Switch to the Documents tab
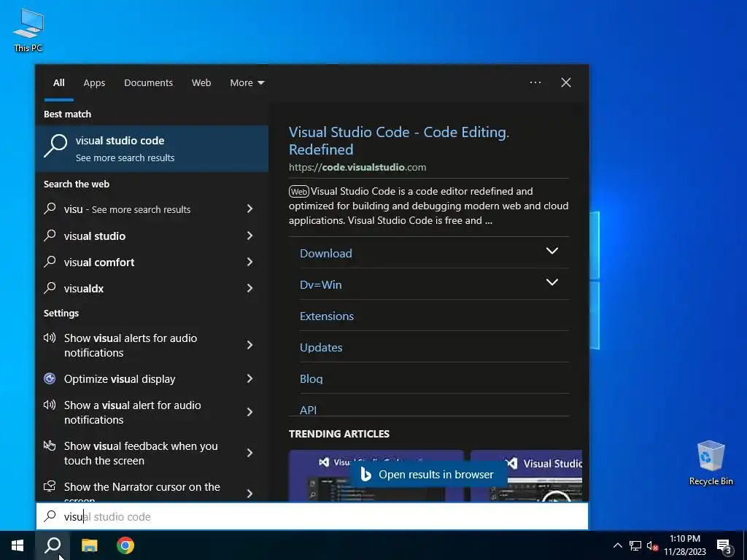The image size is (747, 560). coord(148,83)
